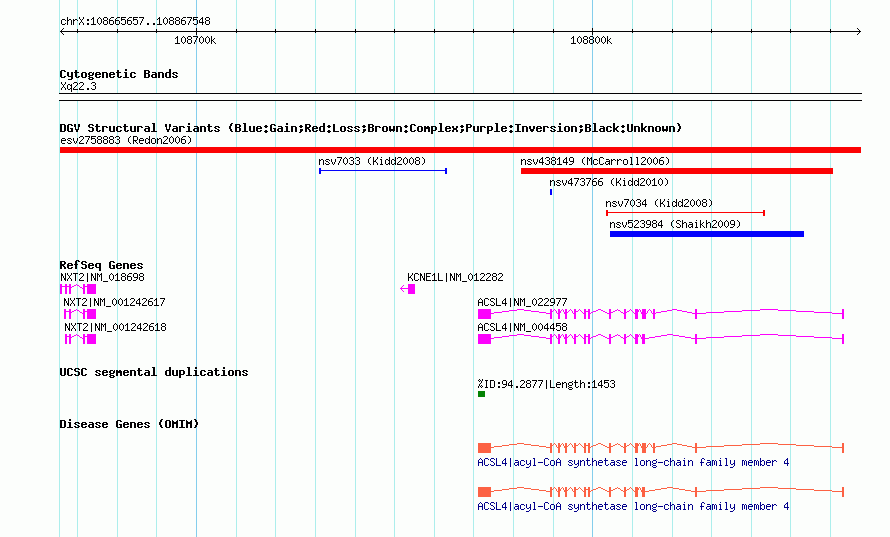Click the esv2758883 (Redon2006) label
This screenshot has height=537, width=890.
pos(126,140)
